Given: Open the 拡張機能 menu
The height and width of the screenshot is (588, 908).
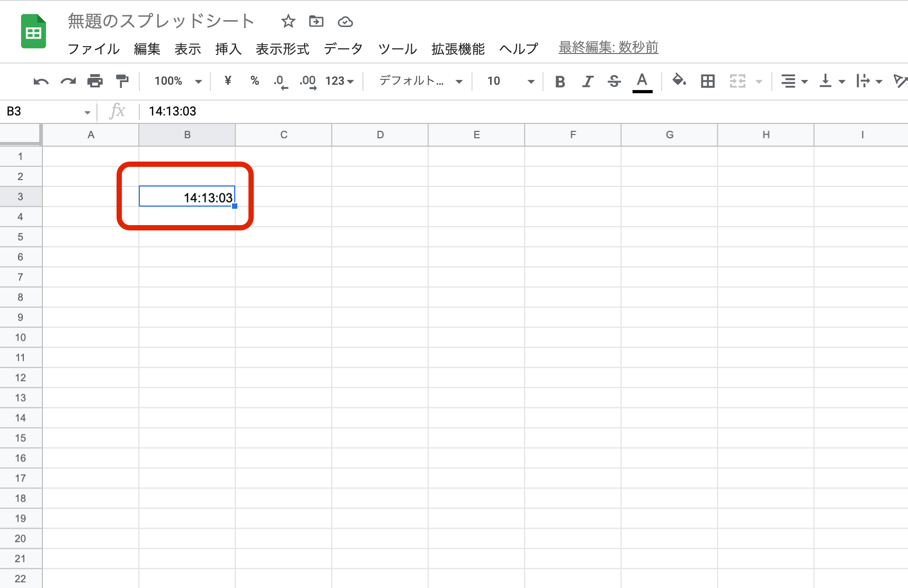Looking at the screenshot, I should tap(458, 49).
